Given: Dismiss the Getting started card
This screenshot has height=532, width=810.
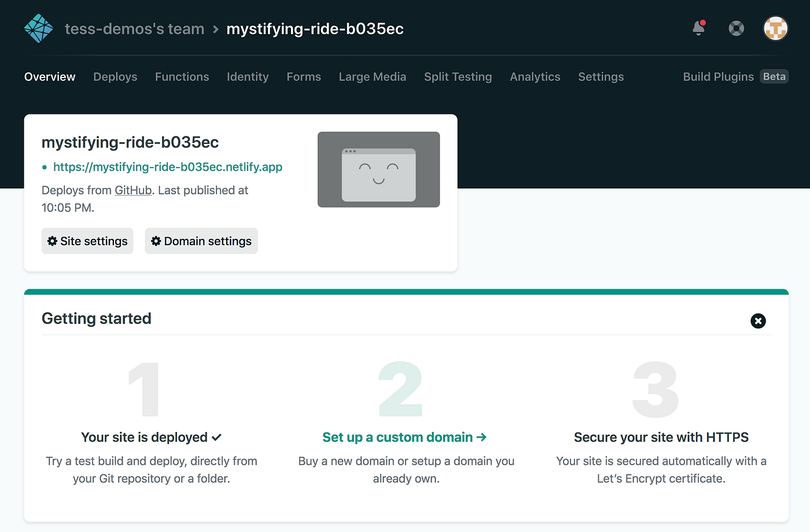Looking at the screenshot, I should coord(758,321).
